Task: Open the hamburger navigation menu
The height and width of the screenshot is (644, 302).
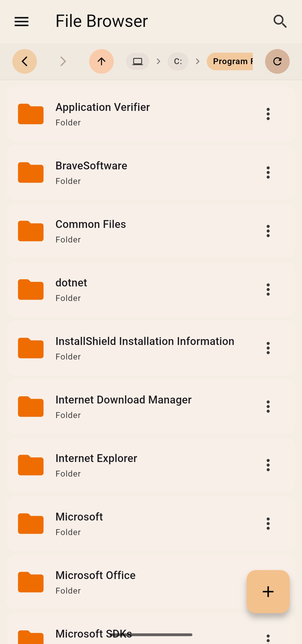Action: click(22, 21)
